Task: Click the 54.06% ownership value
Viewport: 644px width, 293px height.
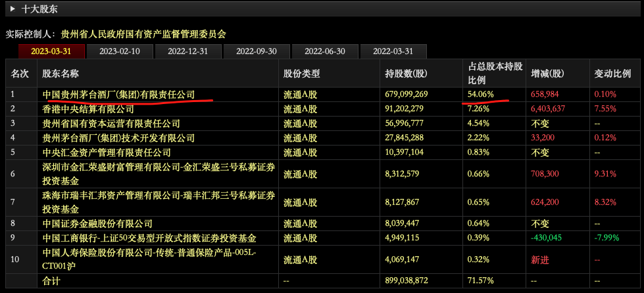Action: tap(481, 94)
